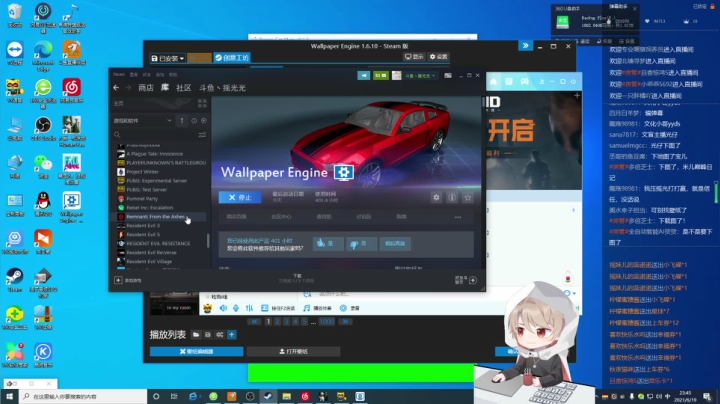
Task: Switch to 创意工坊 tab in Wallpaper Engine
Action: coord(232,58)
